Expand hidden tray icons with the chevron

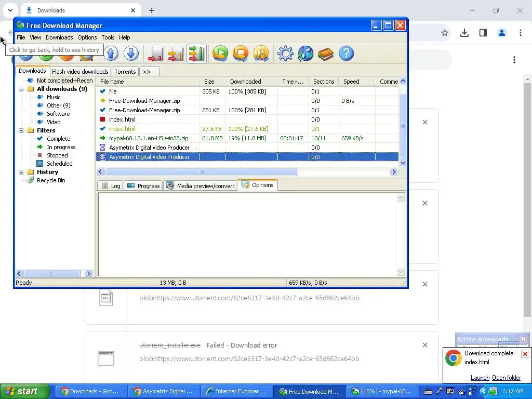click(483, 392)
